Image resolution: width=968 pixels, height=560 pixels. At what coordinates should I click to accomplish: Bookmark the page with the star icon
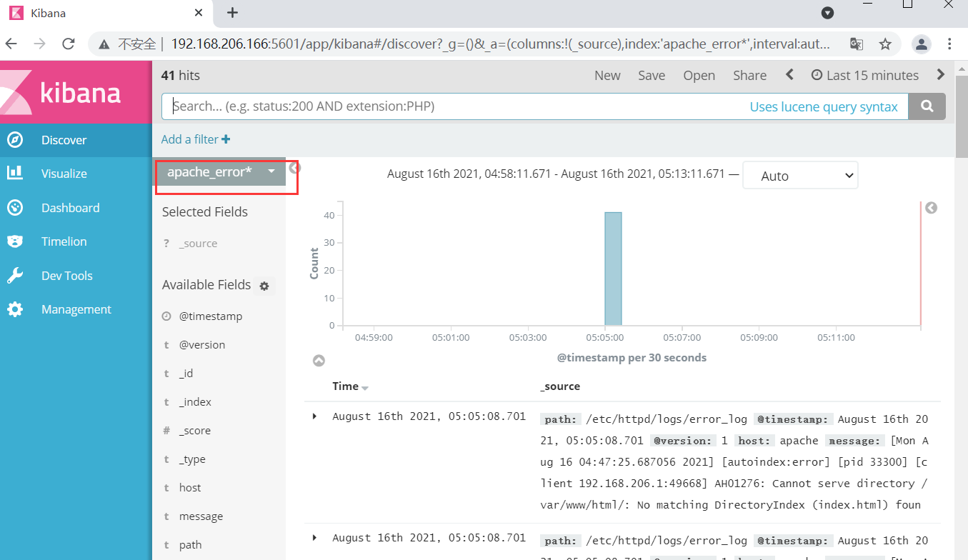pyautogui.click(x=885, y=44)
